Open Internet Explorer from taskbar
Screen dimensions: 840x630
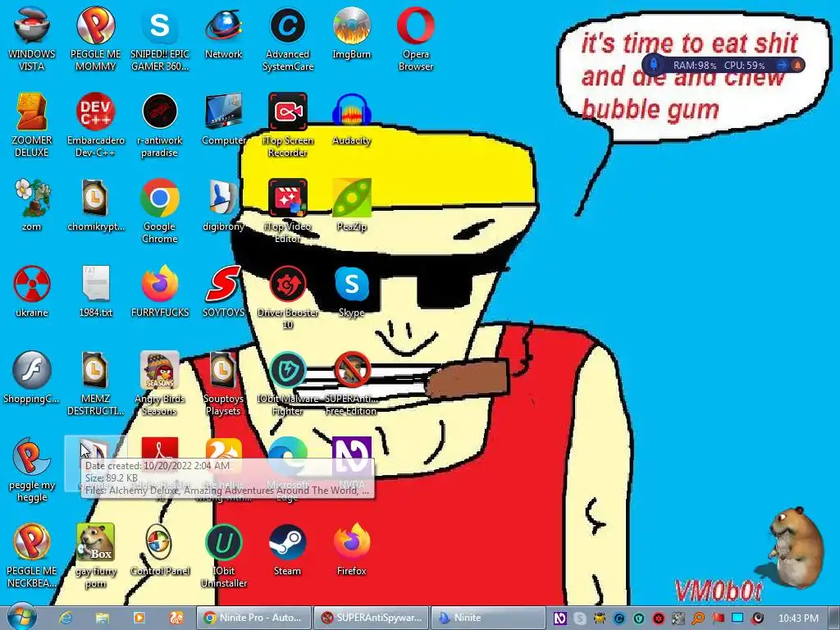pos(66,618)
